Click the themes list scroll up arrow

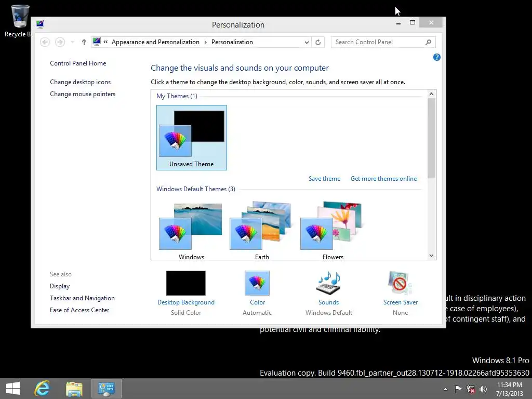(x=432, y=94)
